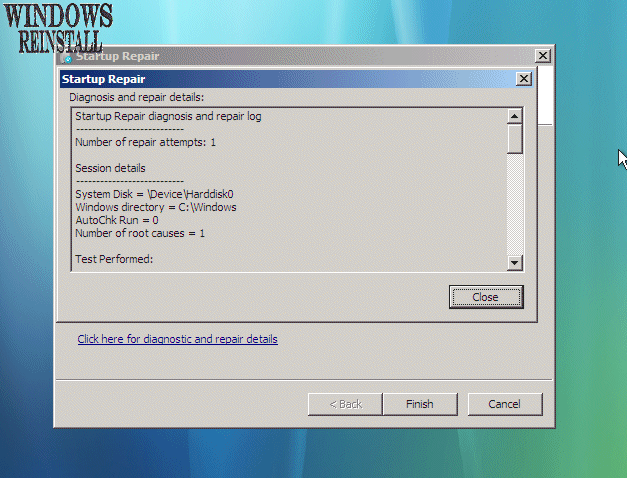Click the inner dialog's blue title bar

280,79
